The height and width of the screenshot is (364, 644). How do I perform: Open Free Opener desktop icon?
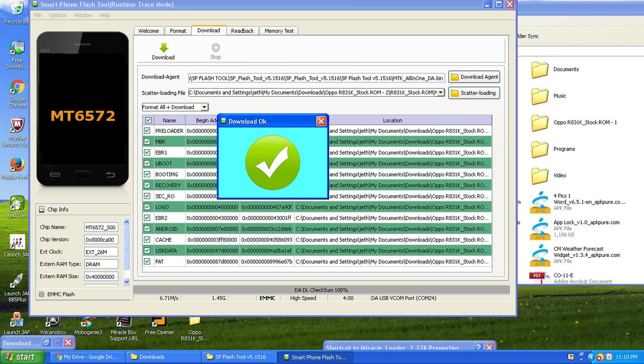[159, 322]
